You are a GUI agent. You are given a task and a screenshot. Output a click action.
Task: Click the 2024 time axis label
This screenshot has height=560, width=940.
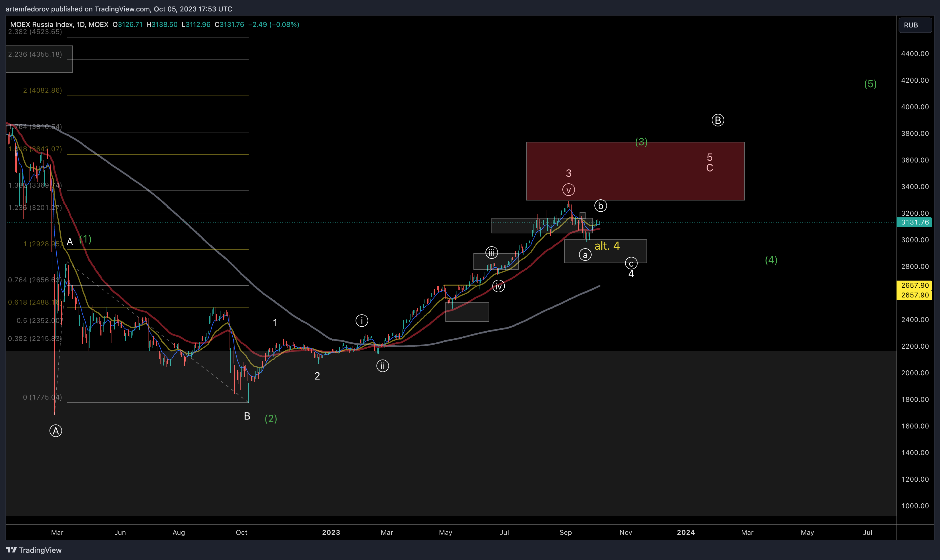tap(686, 533)
